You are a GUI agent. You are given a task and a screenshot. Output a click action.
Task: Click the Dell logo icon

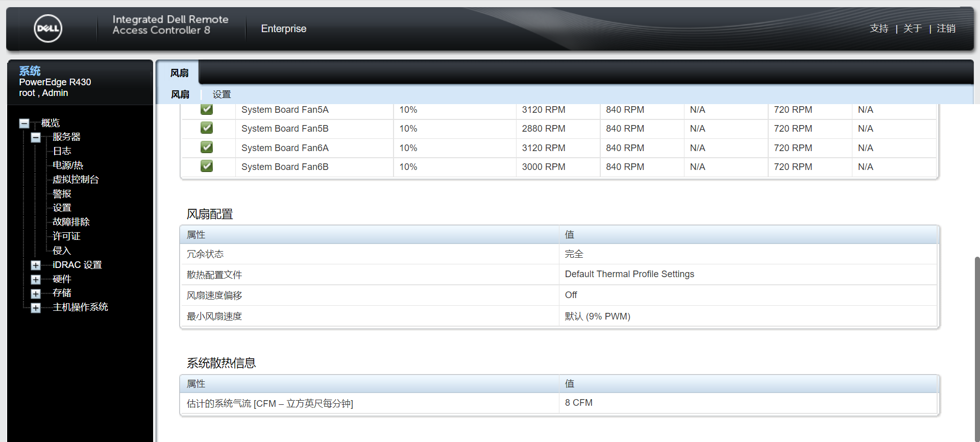point(48,29)
